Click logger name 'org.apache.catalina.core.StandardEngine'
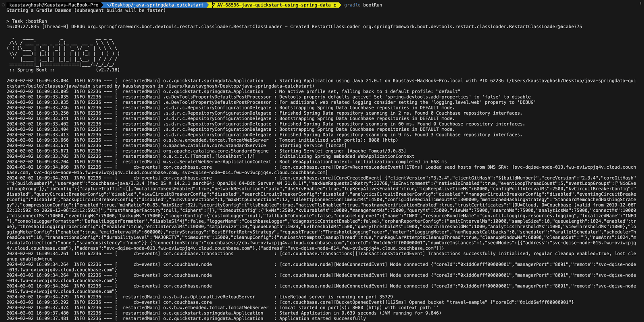The image size is (644, 322). click(216, 151)
